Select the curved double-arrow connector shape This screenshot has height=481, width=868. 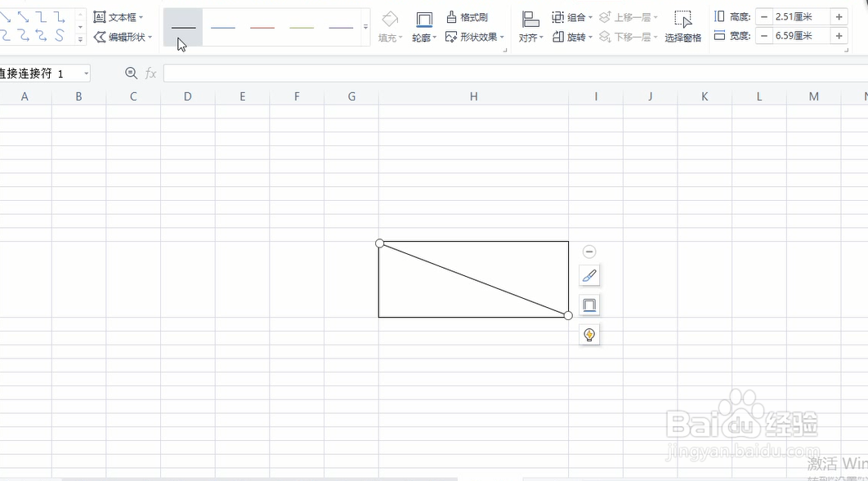(41, 35)
